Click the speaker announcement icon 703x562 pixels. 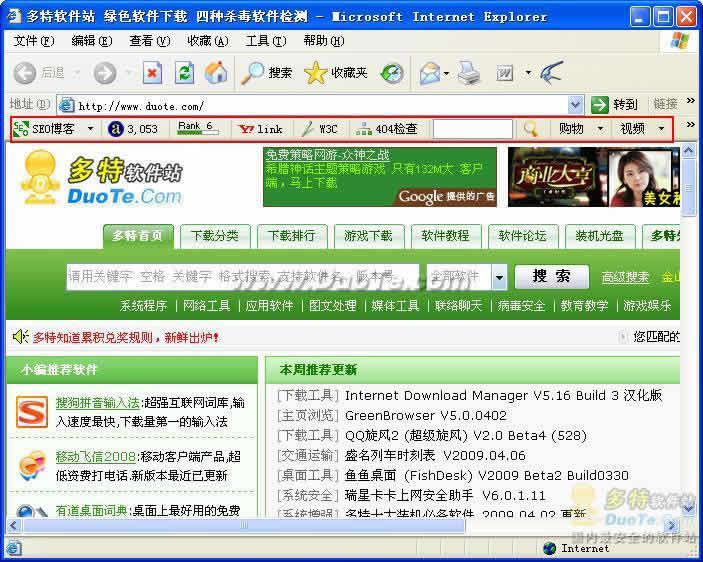click(x=20, y=337)
